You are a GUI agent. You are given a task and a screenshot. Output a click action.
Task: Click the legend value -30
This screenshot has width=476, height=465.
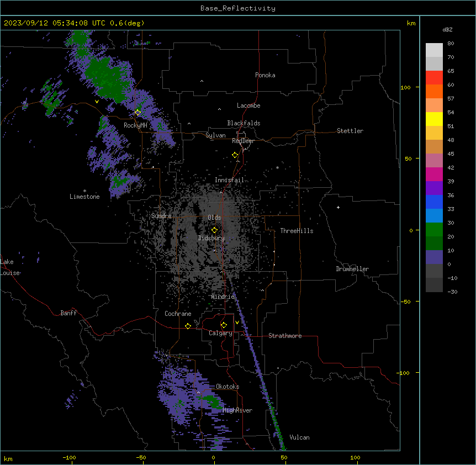pos(452,292)
